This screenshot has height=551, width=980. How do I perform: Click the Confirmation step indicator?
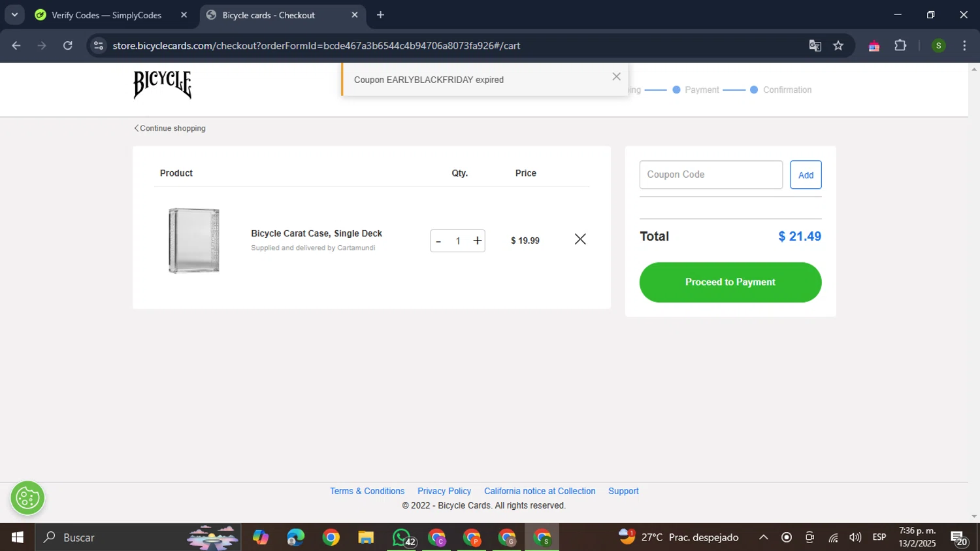point(781,90)
